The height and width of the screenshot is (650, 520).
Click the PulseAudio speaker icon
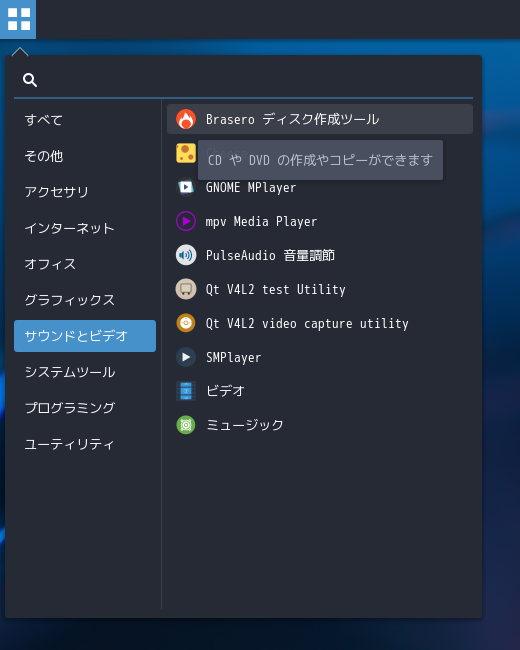[x=186, y=255]
